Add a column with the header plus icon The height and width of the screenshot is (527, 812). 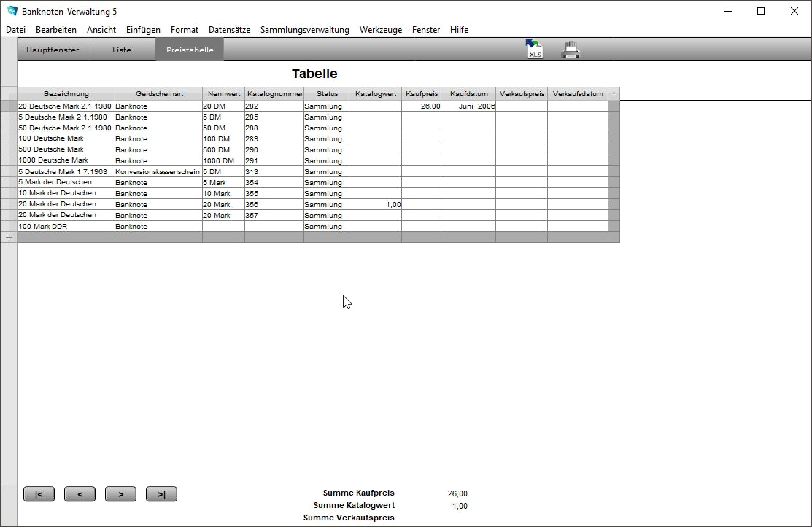(x=614, y=93)
